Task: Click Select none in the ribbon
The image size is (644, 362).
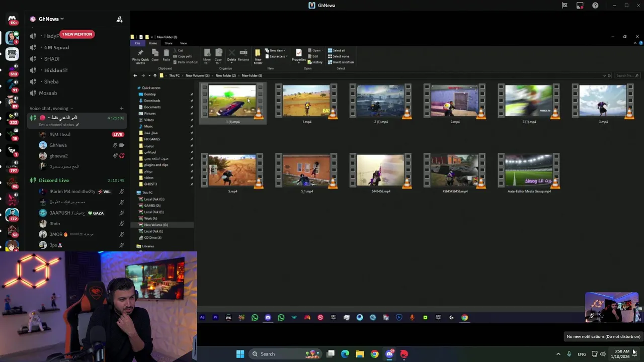Action: 338,56
